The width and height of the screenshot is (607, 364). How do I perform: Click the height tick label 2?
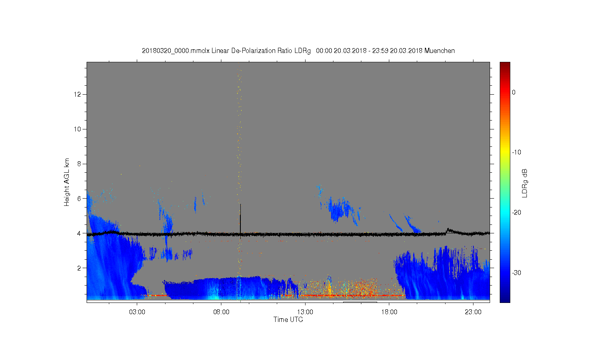click(79, 268)
